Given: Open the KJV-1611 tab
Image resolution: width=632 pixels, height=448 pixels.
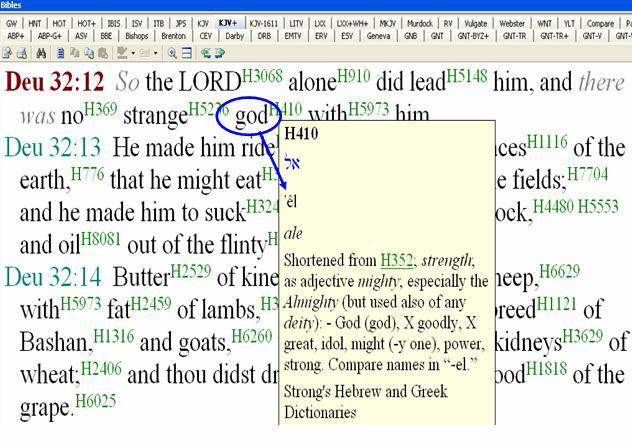Looking at the screenshot, I should [264, 23].
